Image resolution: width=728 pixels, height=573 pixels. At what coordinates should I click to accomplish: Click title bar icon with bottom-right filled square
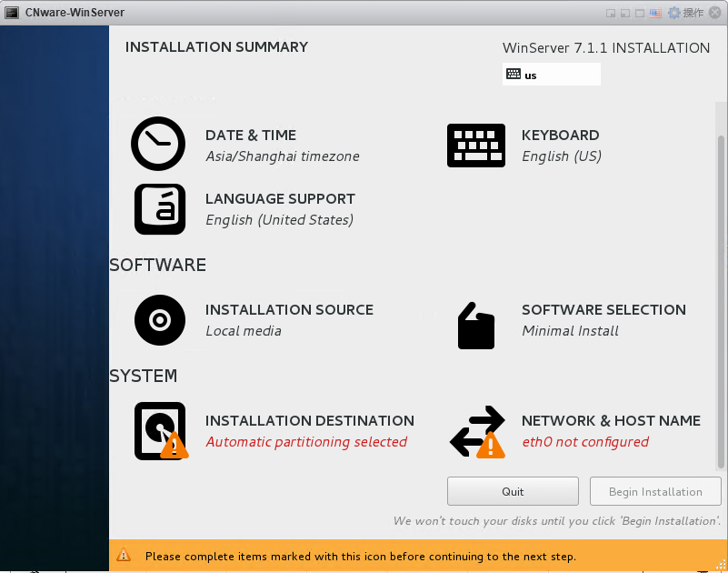(611, 13)
